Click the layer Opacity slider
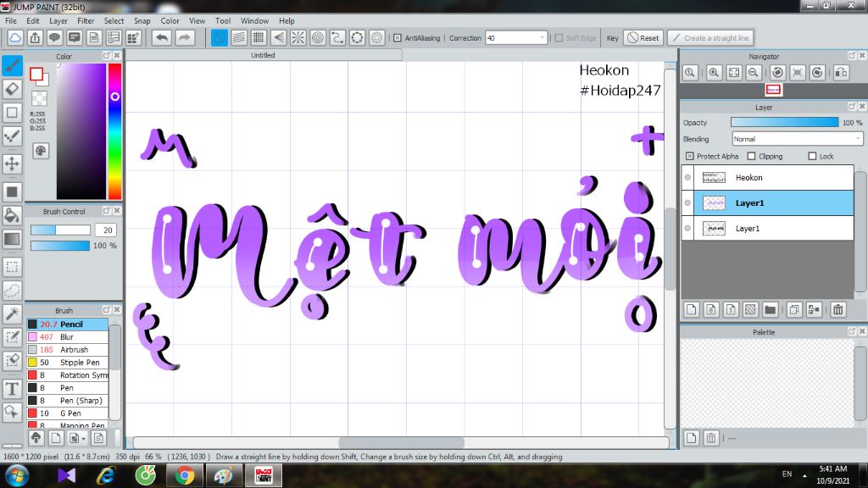Viewport: 868px width, 488px height. click(x=784, y=122)
